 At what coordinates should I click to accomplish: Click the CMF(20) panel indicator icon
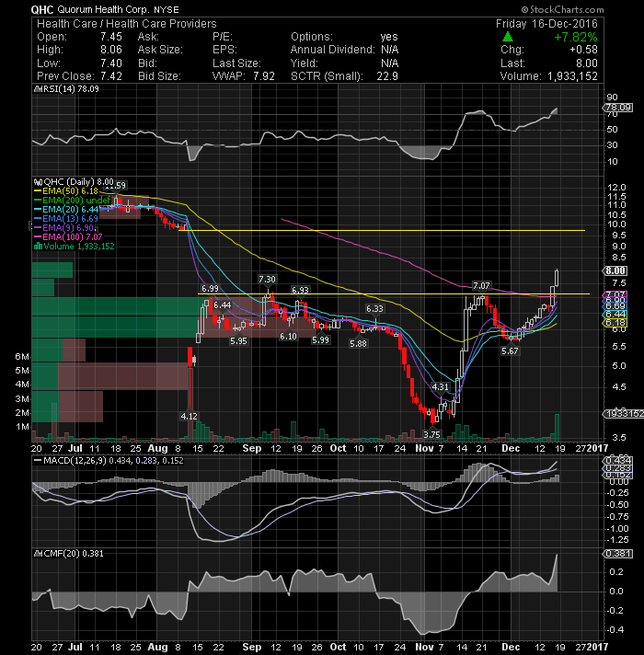point(38,554)
